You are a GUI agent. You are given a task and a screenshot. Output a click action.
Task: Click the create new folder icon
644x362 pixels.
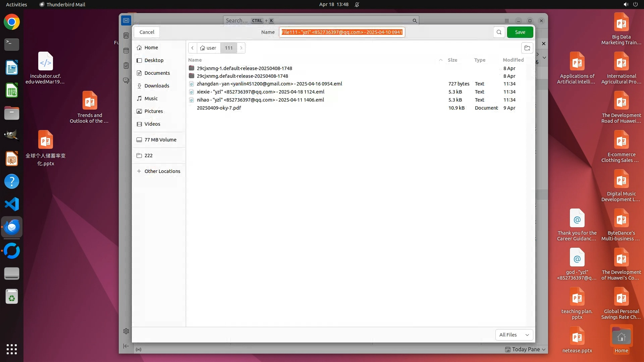tap(527, 48)
